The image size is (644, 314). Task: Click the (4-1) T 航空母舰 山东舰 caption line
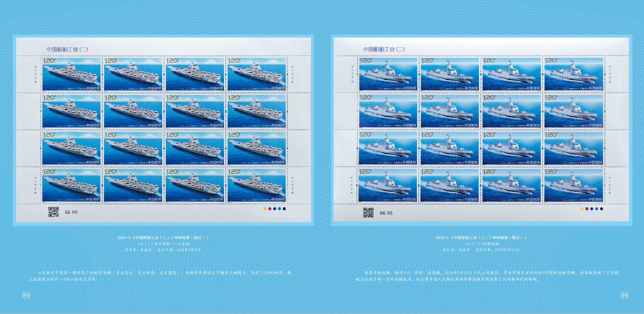pos(163,244)
